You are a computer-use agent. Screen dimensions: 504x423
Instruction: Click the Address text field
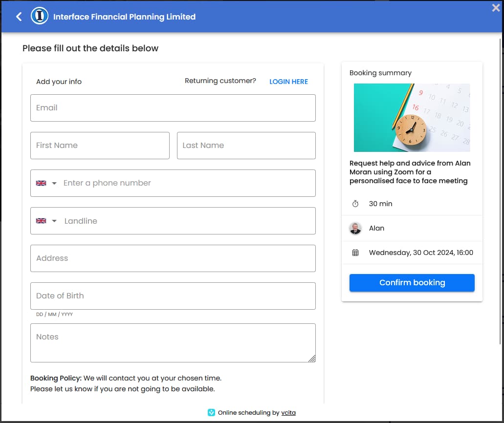coord(173,258)
